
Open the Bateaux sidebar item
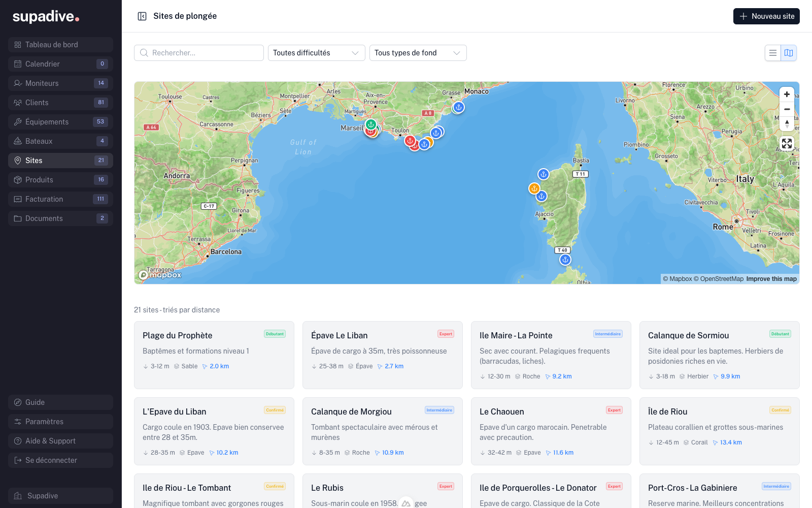coord(60,141)
